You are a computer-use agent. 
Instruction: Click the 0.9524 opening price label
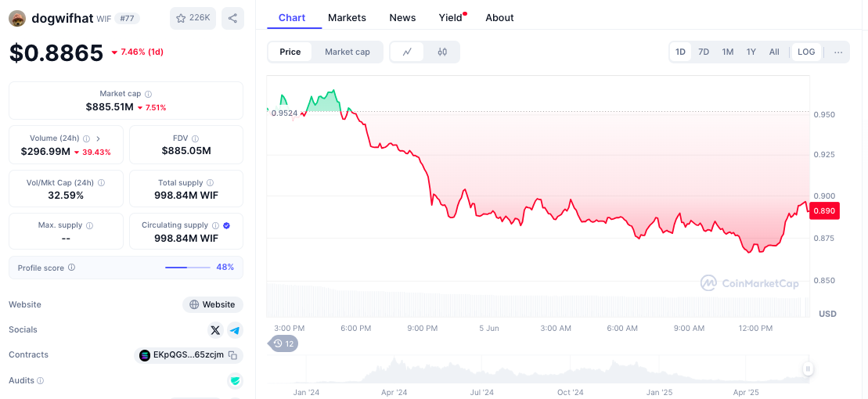[284, 113]
